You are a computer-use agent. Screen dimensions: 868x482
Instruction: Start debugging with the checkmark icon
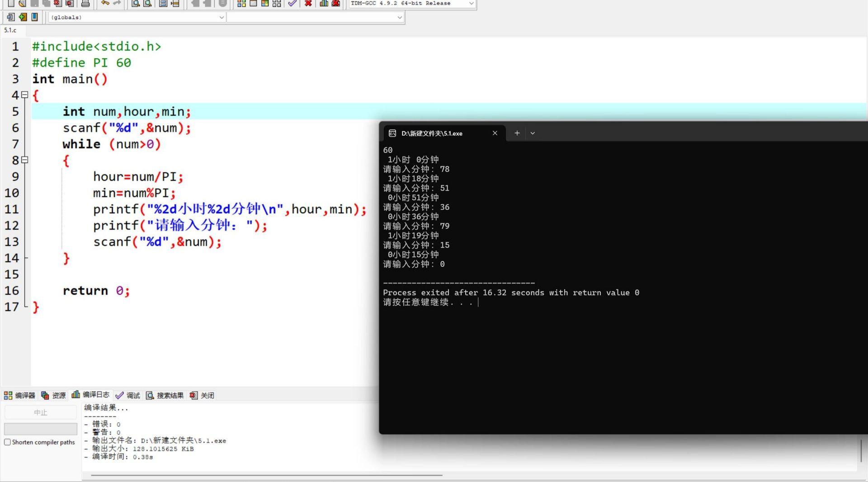point(292,3)
